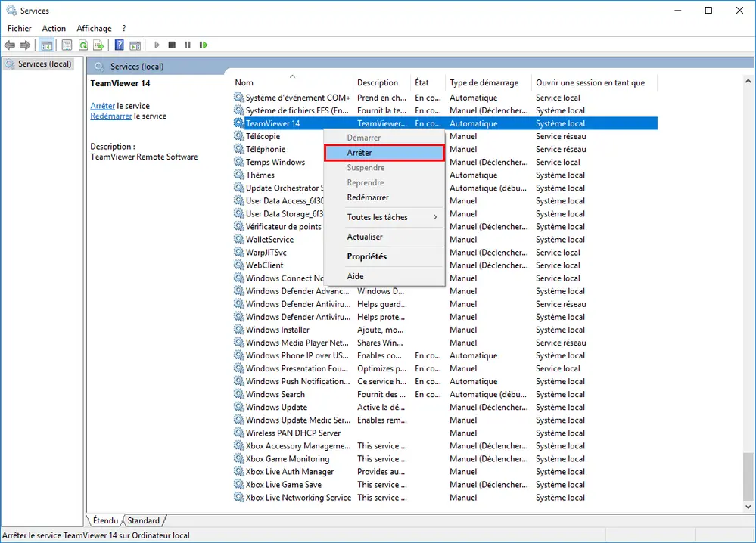
Task: Select Xbox Live Auth Manager row
Action: click(445, 472)
